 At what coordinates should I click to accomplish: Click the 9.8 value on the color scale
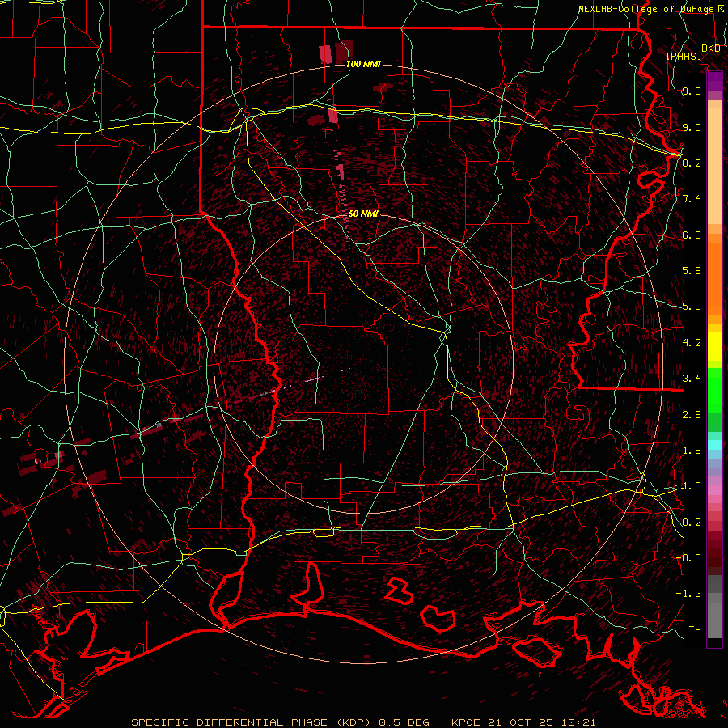[692, 91]
